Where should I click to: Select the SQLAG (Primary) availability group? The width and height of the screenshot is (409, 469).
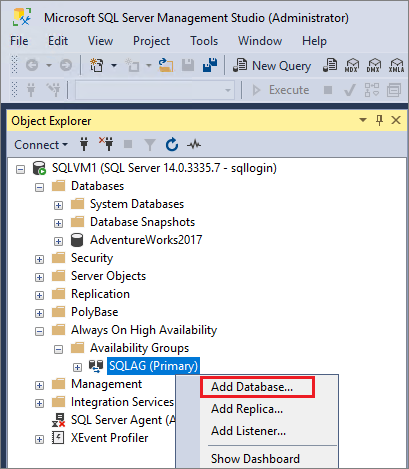click(153, 366)
